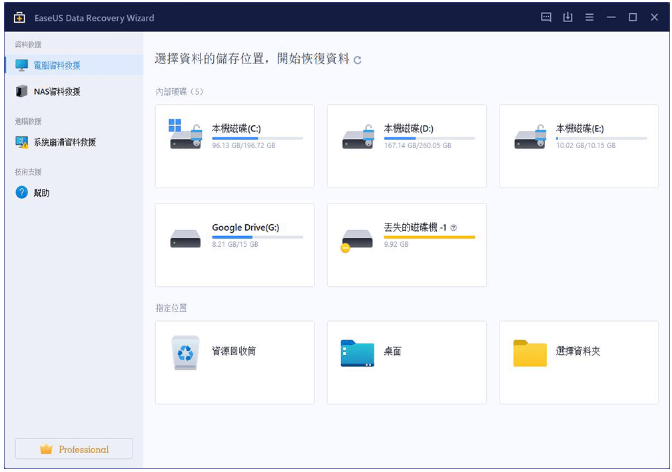Click the Professional upgrade button
The width and height of the screenshot is (672, 472).
(x=74, y=449)
